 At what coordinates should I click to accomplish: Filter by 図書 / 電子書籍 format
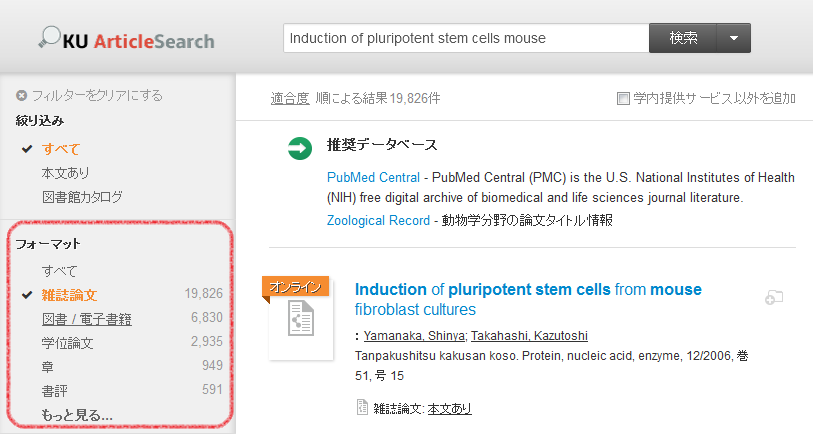(87, 319)
